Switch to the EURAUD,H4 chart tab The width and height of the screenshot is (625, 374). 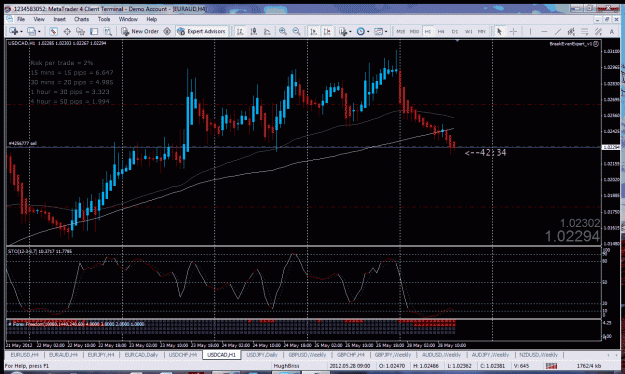63,354
